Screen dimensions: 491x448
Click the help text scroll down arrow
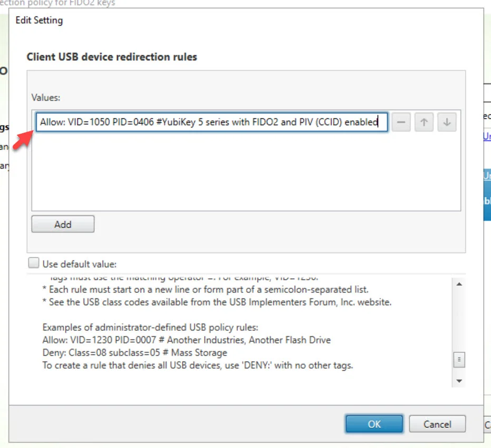click(x=459, y=381)
